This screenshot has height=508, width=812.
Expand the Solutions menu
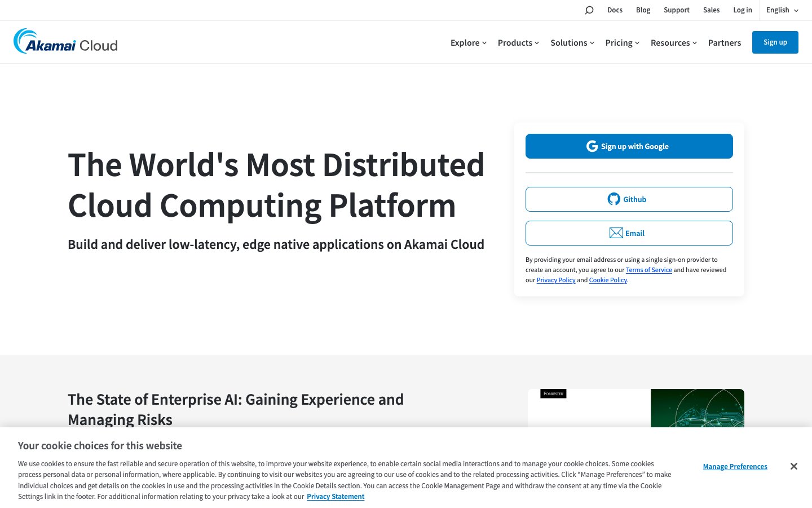point(572,43)
